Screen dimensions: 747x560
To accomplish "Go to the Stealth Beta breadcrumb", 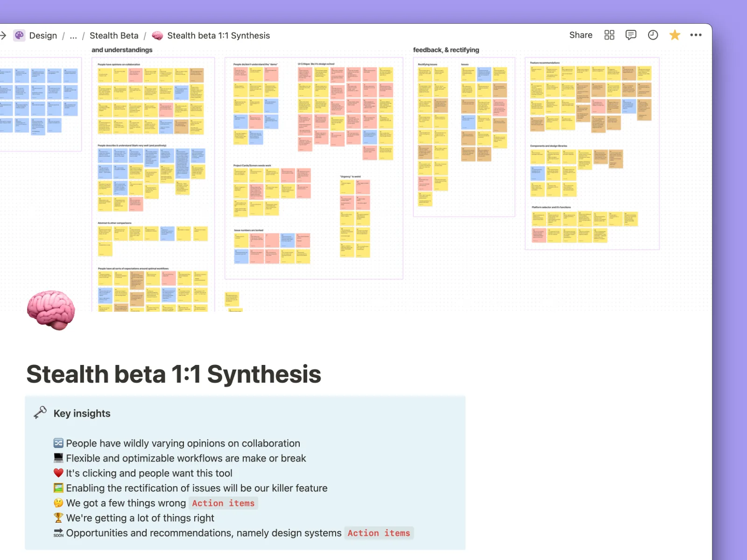I will (x=114, y=35).
